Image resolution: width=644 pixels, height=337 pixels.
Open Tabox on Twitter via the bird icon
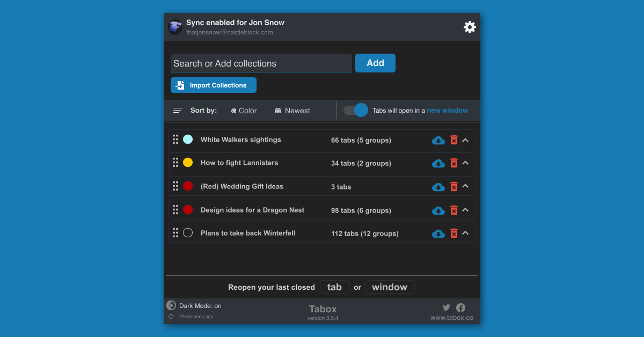[x=446, y=307]
